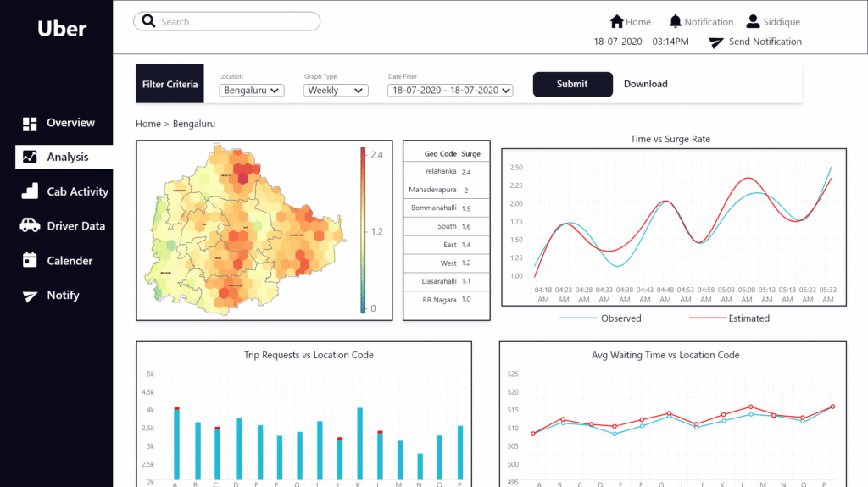The image size is (868, 487).
Task: Click the Cab Activity stairs icon
Action: pos(30,191)
